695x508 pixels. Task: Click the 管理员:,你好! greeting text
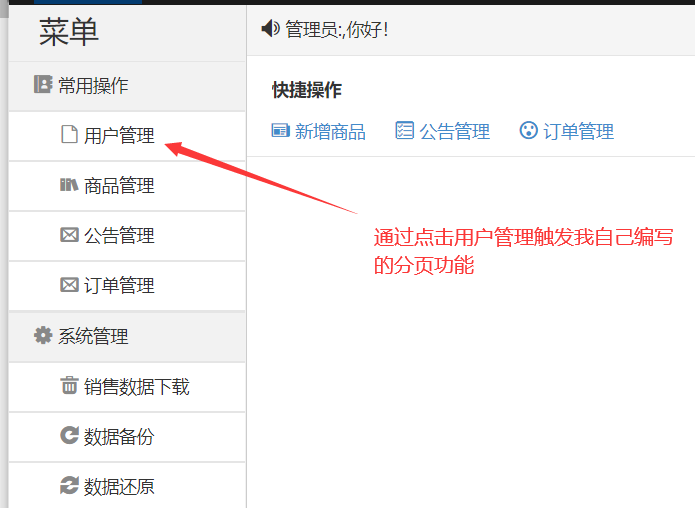[337, 30]
